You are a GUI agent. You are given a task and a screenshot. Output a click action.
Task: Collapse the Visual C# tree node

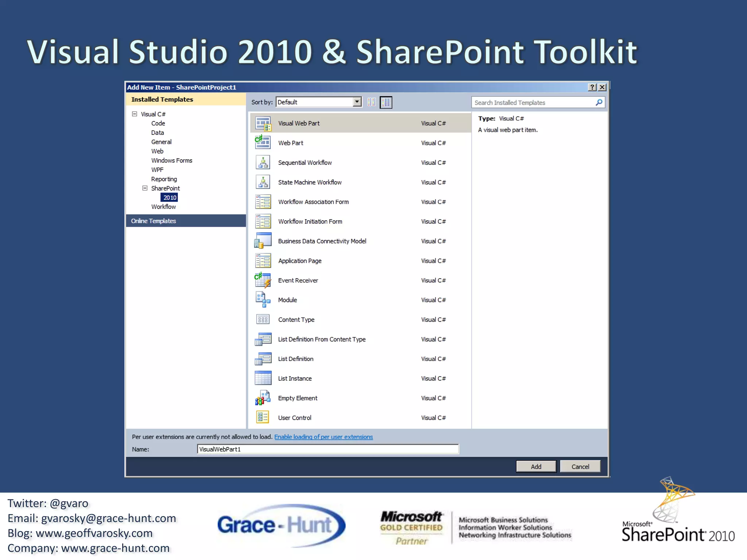135,114
